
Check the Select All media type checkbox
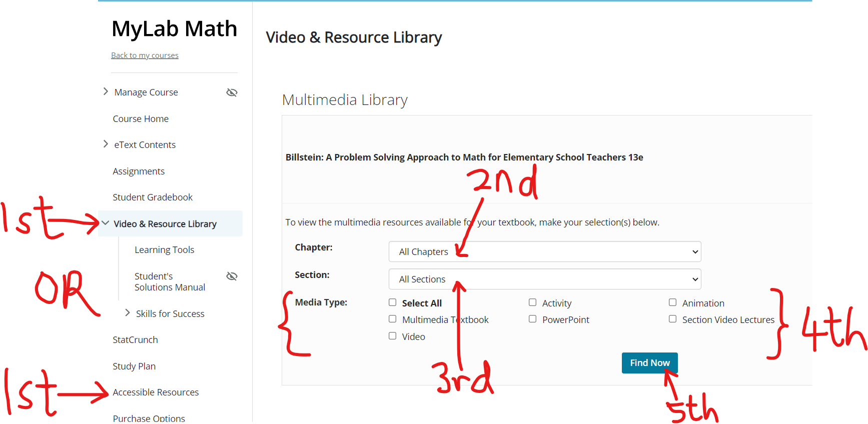[x=393, y=302]
